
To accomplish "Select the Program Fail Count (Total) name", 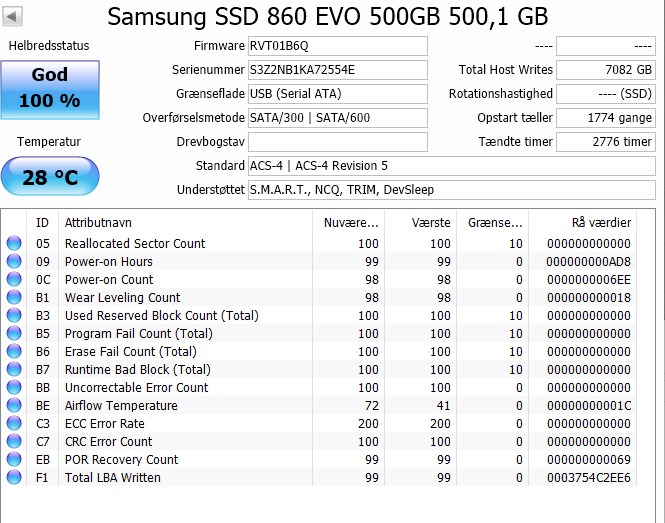I will (x=139, y=334).
